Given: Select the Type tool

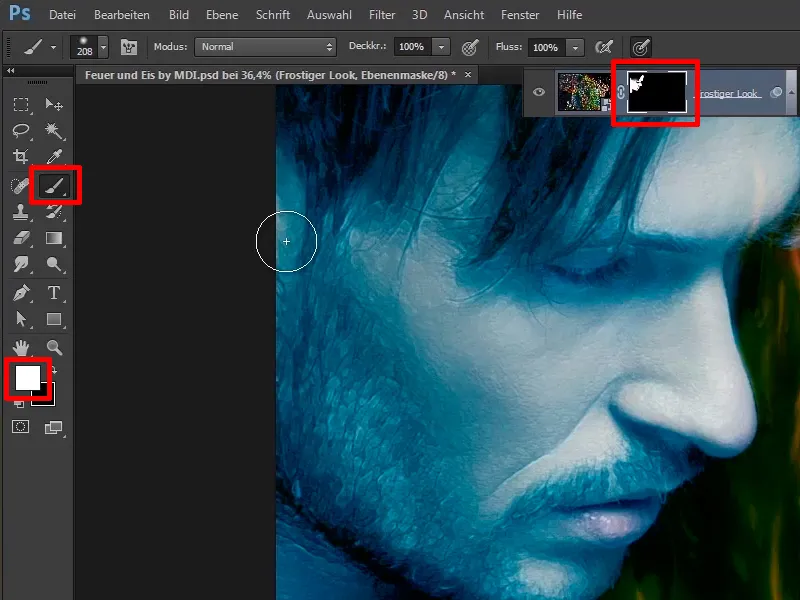Looking at the screenshot, I should click(x=54, y=293).
